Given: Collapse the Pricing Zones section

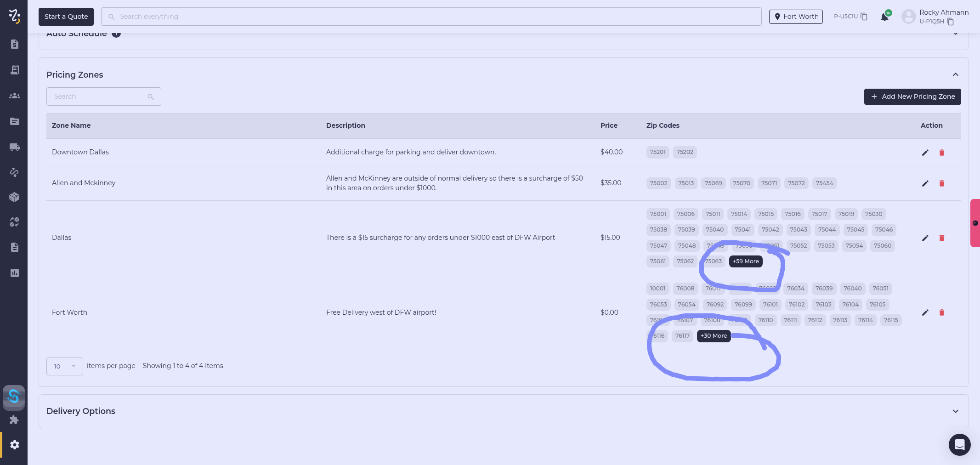Looking at the screenshot, I should click(955, 74).
